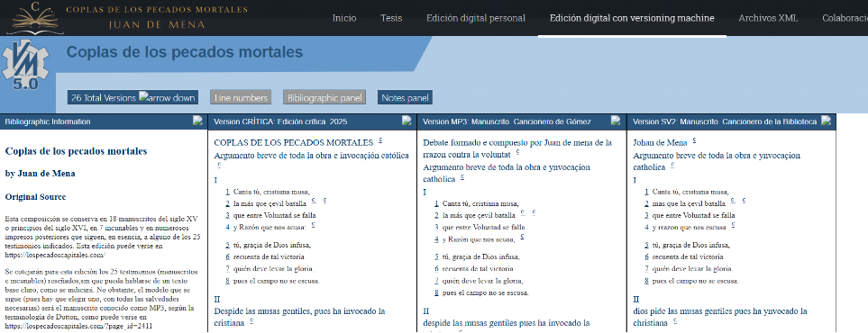Viewport: 868px width, 333px height.
Task: Click the site title 'Coplas de los pecados mortales Juan de Mena'
Action: pos(157,17)
